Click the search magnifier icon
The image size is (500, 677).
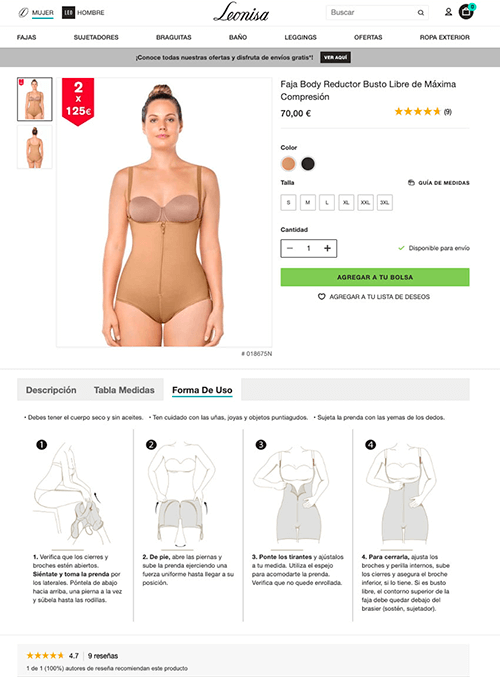tap(421, 13)
